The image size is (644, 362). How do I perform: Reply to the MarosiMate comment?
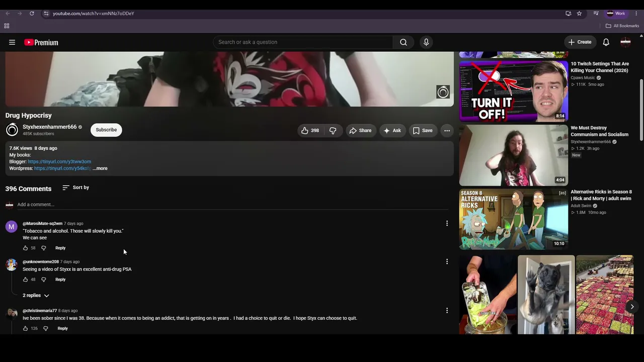(x=60, y=248)
